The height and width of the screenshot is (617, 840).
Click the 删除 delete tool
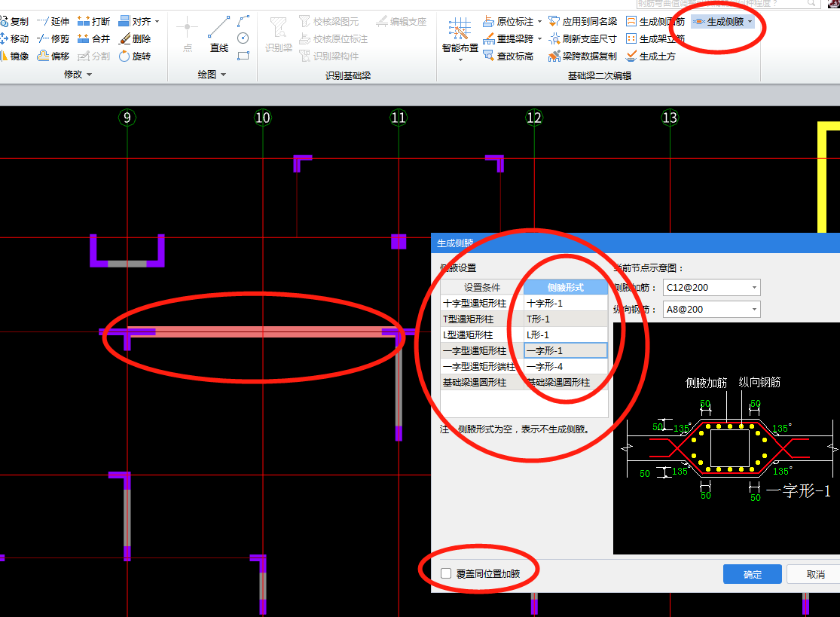click(x=134, y=38)
